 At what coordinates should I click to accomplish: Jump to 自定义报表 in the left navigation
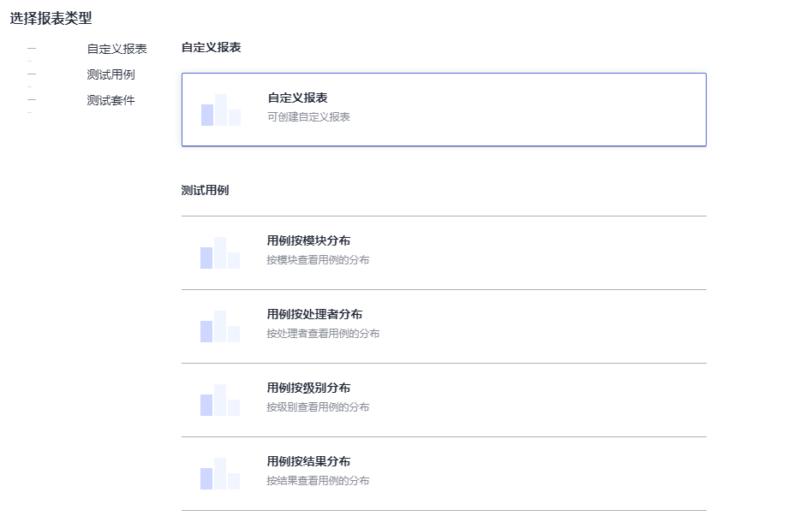tap(116, 49)
